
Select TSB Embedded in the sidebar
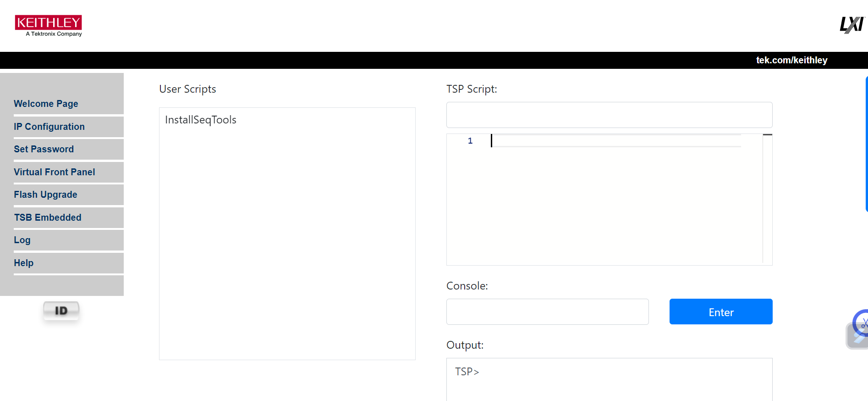tap(48, 217)
